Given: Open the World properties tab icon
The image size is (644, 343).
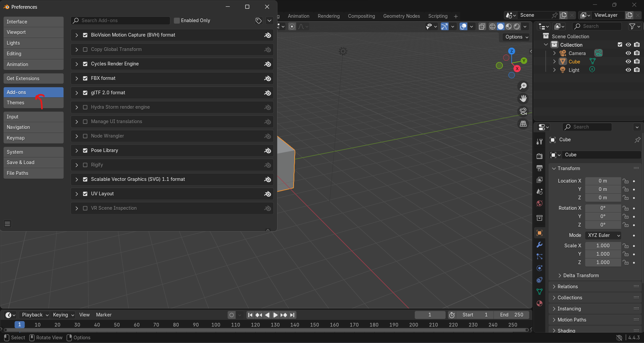Looking at the screenshot, I should click(x=540, y=203).
